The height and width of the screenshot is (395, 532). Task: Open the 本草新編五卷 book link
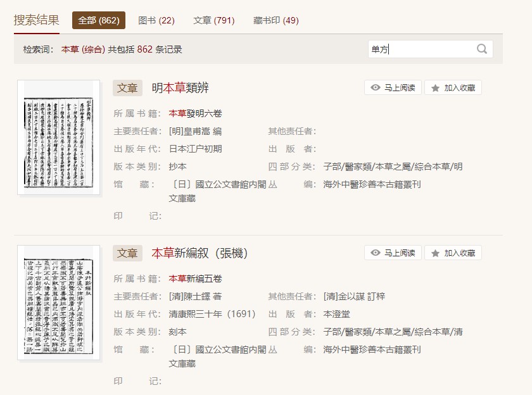(196, 279)
